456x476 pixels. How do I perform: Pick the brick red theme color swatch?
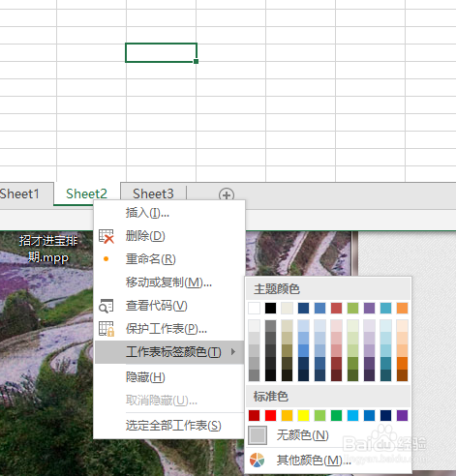(336, 308)
